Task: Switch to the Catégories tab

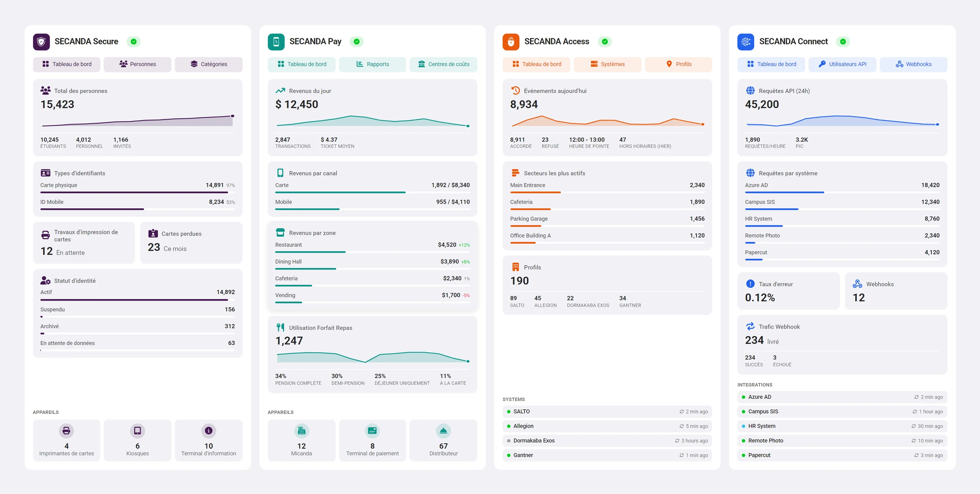Action: click(x=209, y=64)
